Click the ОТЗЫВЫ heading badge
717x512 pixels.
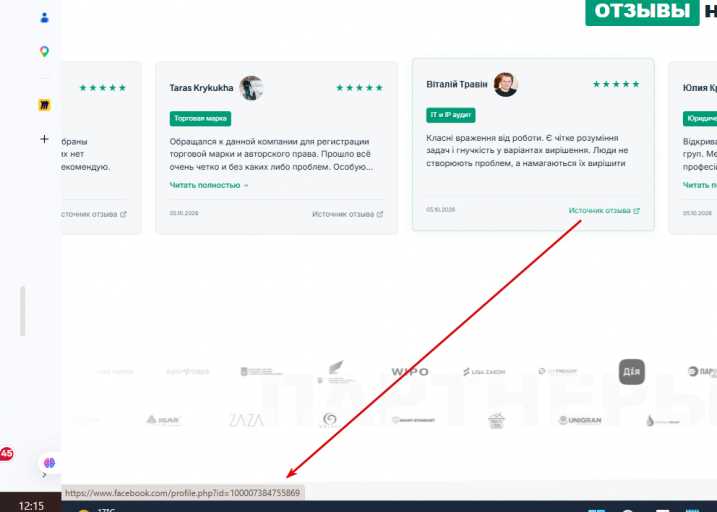click(x=642, y=11)
